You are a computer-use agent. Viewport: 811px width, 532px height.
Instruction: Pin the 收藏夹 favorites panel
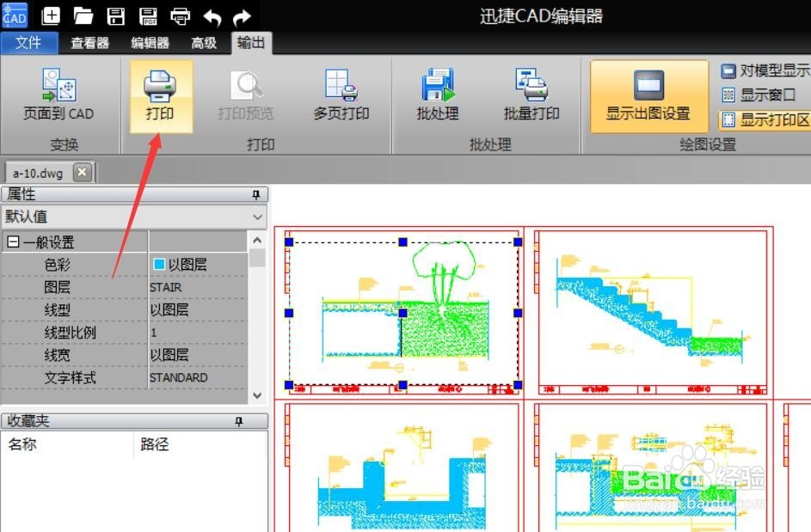[x=239, y=421]
